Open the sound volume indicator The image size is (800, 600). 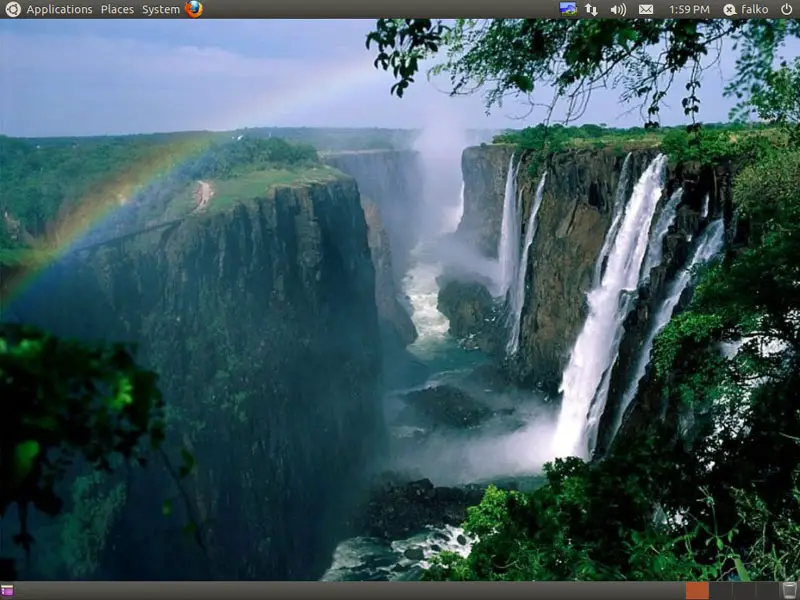pos(618,9)
